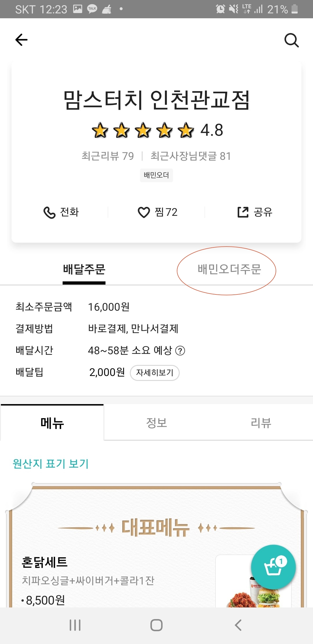Screen dimensions: 313x644
Task: Toggle the heart 찜 favorite
Action: pos(144,212)
